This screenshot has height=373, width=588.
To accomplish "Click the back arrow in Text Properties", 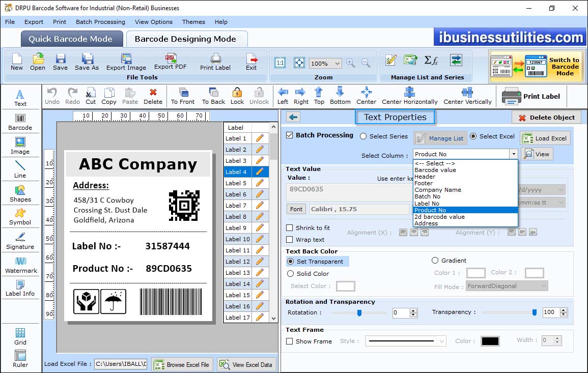I will 293,118.
